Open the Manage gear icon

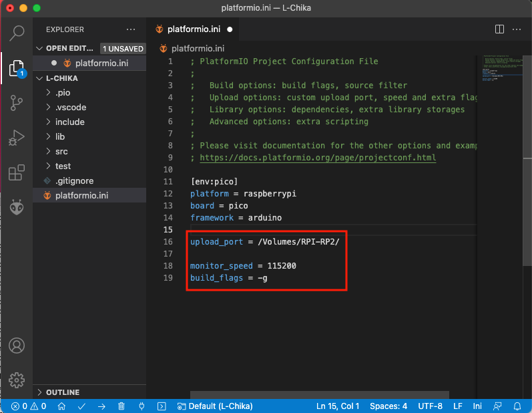[16, 380]
